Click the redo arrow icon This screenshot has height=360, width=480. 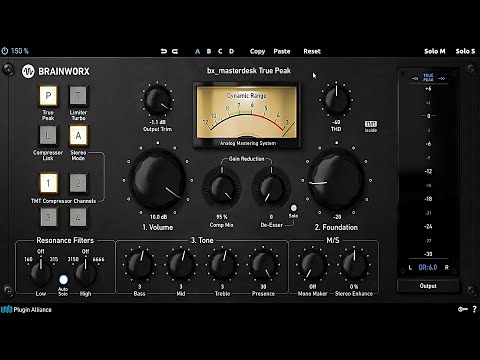point(175,51)
